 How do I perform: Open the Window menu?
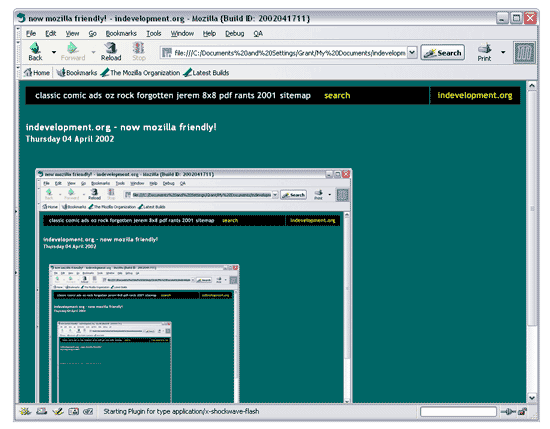coord(182,33)
